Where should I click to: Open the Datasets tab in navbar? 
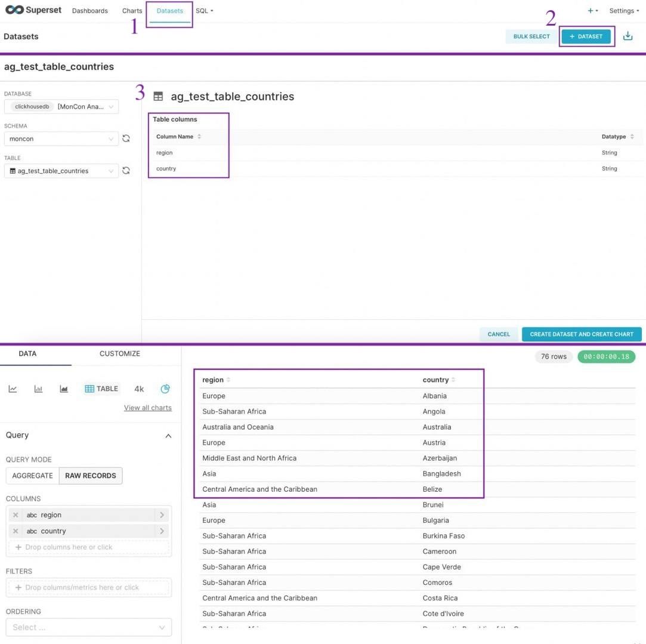tap(170, 11)
